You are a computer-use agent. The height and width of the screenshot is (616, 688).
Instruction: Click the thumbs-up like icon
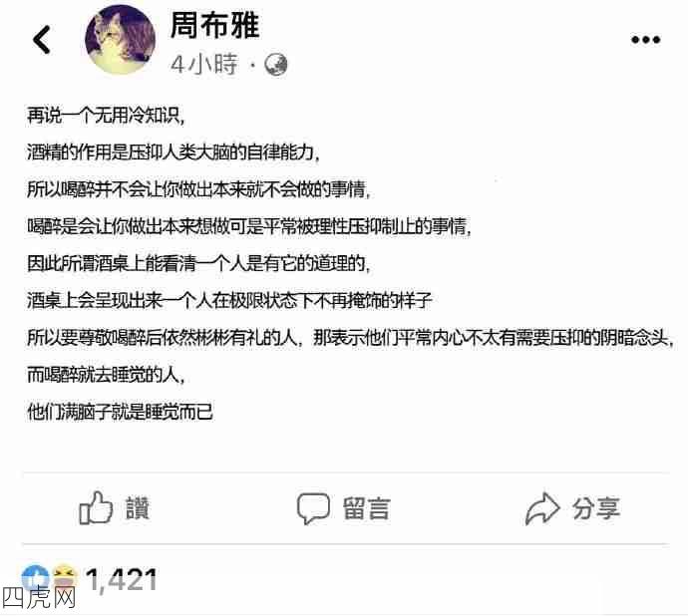tap(96, 507)
